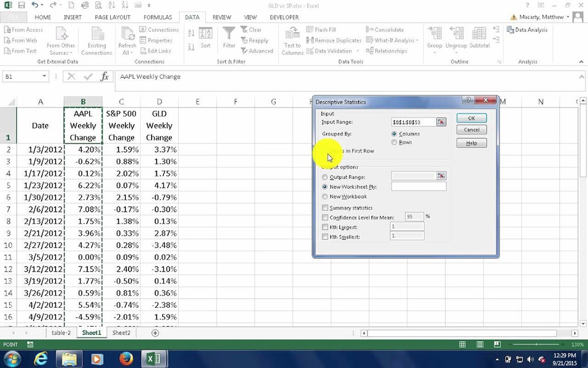The width and height of the screenshot is (588, 368).
Task: Enable the Summary statistics checkbox
Action: click(x=325, y=207)
